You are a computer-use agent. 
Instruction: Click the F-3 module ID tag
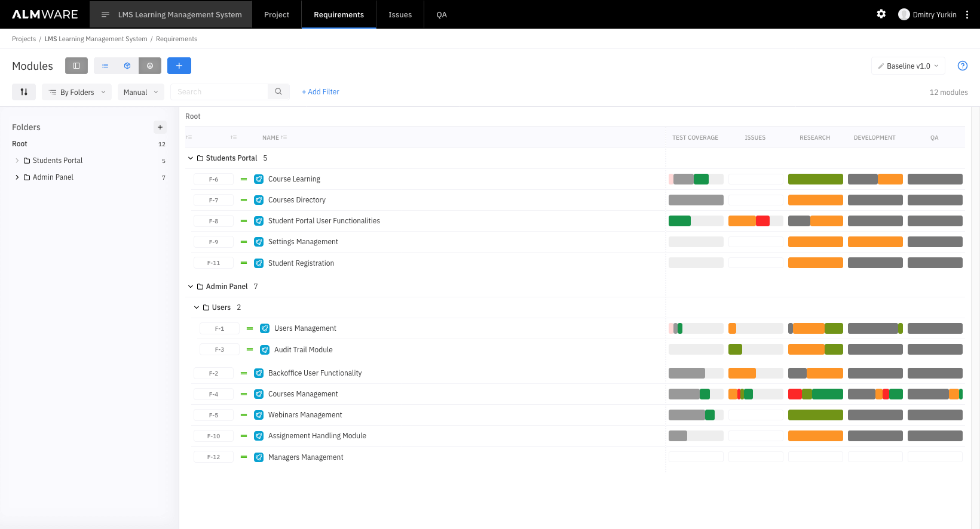pyautogui.click(x=219, y=350)
